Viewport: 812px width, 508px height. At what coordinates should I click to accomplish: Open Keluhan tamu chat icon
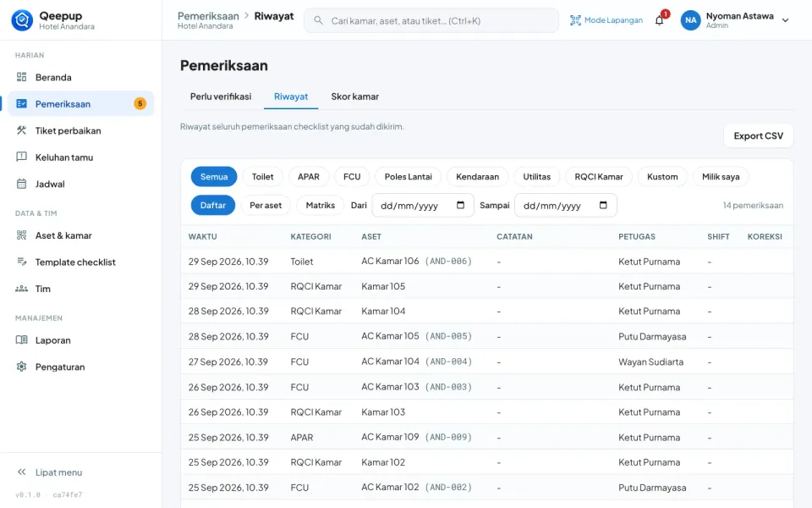point(21,157)
